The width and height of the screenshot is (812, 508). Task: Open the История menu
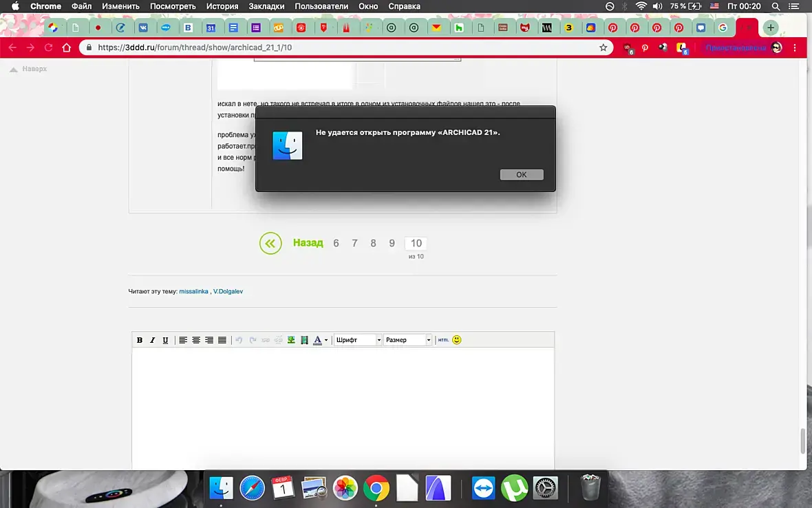point(222,6)
